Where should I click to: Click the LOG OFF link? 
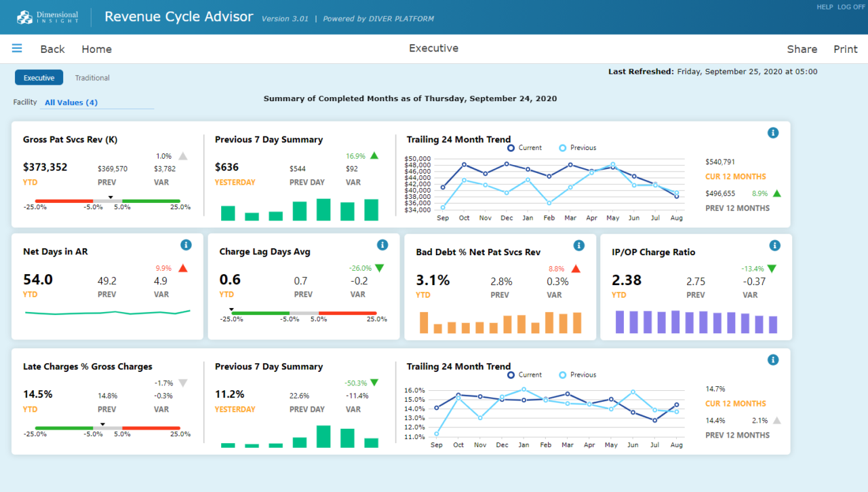point(851,7)
